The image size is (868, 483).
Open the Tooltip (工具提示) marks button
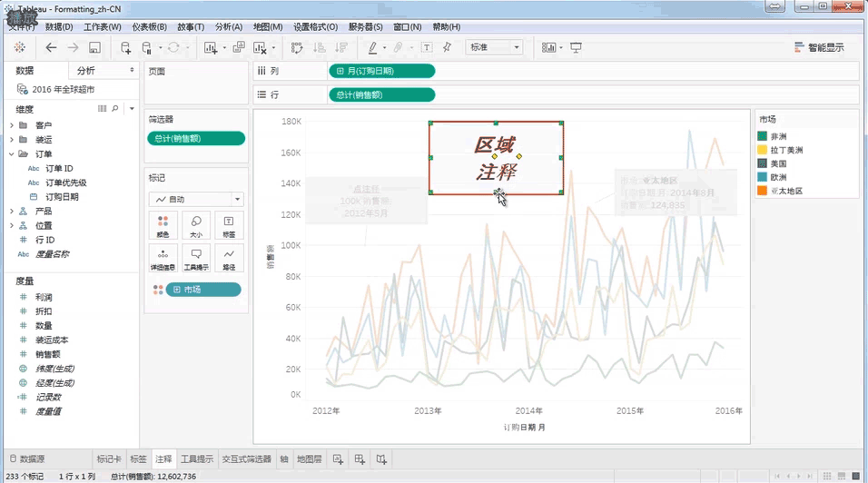[195, 258]
